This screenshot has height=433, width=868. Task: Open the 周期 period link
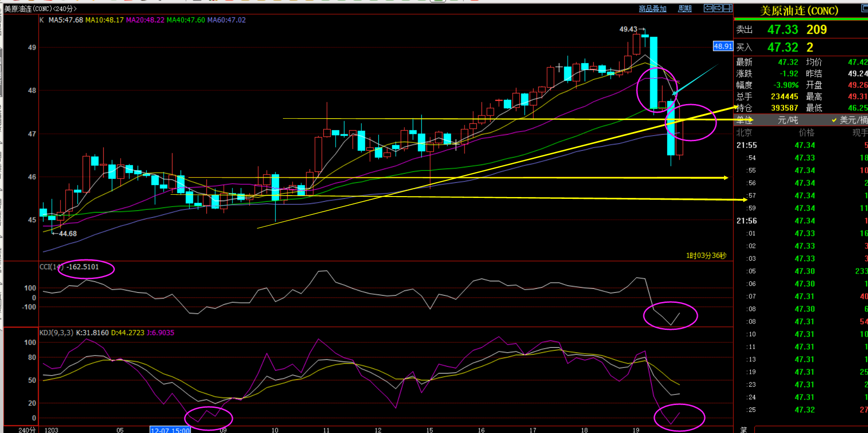pos(685,9)
